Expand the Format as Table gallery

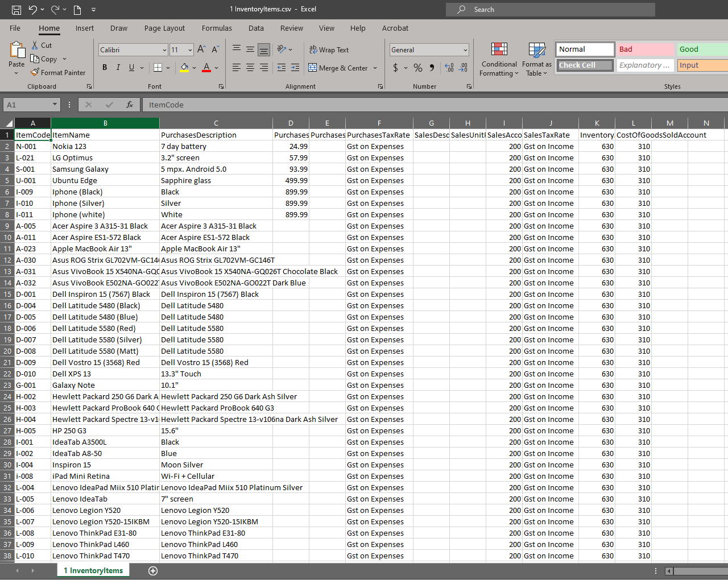coord(538,59)
